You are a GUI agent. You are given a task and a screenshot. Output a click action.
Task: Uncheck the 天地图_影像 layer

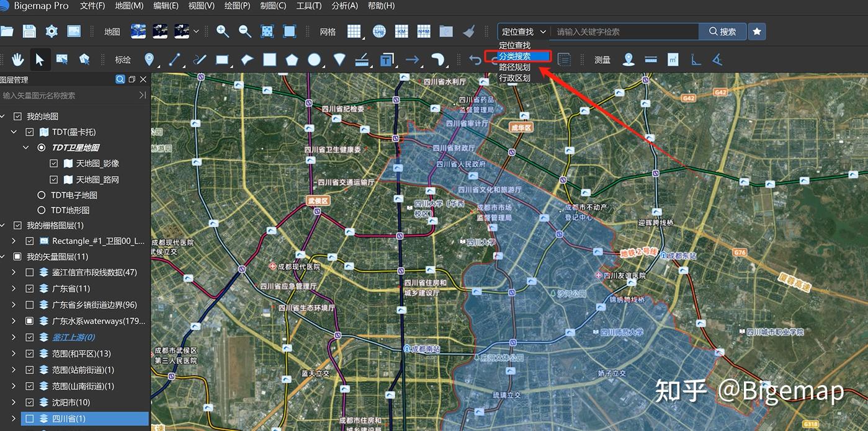53,164
